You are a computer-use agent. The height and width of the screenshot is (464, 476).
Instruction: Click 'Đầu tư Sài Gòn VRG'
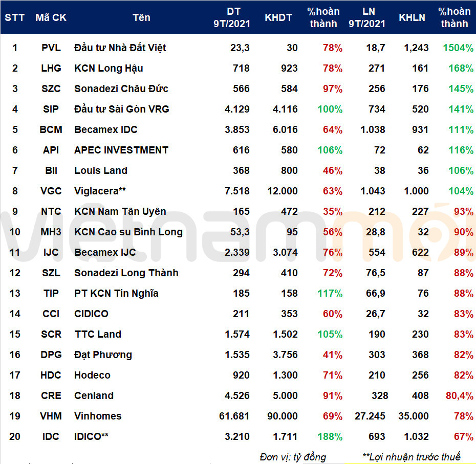click(x=122, y=109)
